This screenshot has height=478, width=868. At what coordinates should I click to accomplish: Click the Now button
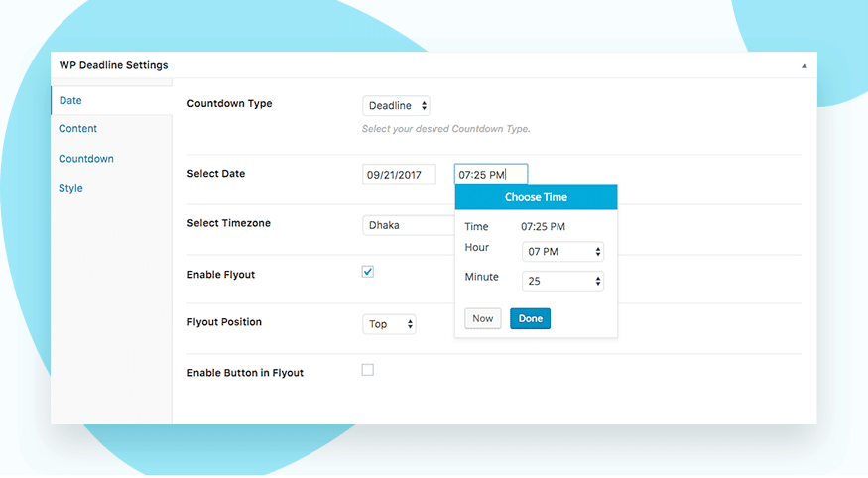click(483, 318)
